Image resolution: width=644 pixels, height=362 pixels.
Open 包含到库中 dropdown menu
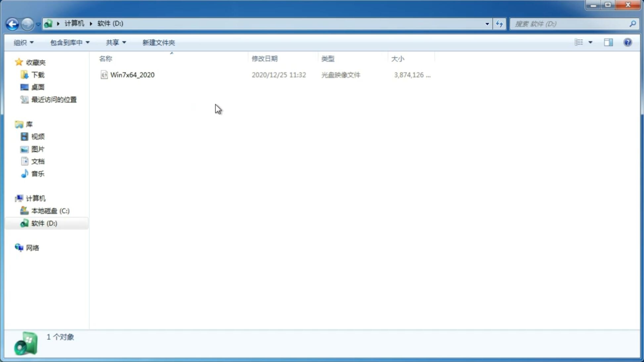(x=69, y=42)
